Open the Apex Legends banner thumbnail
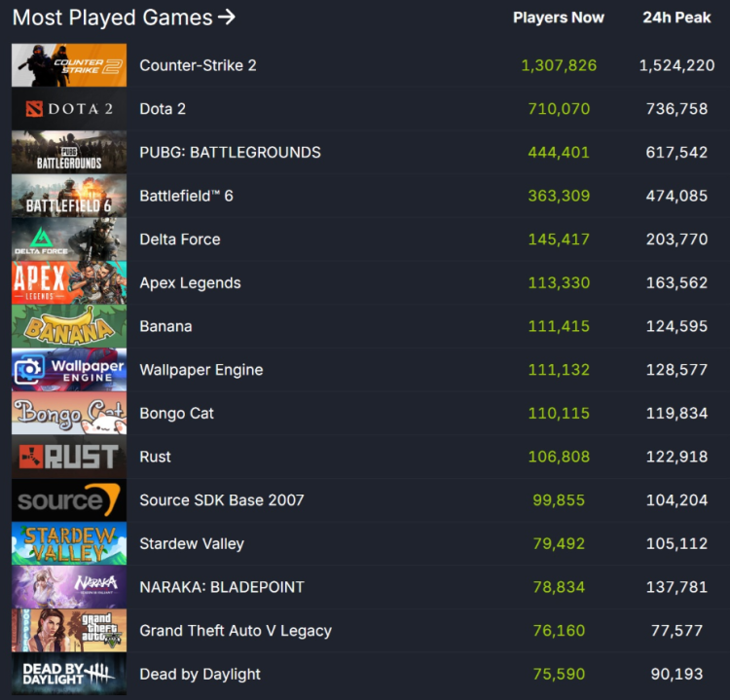 tap(69, 282)
